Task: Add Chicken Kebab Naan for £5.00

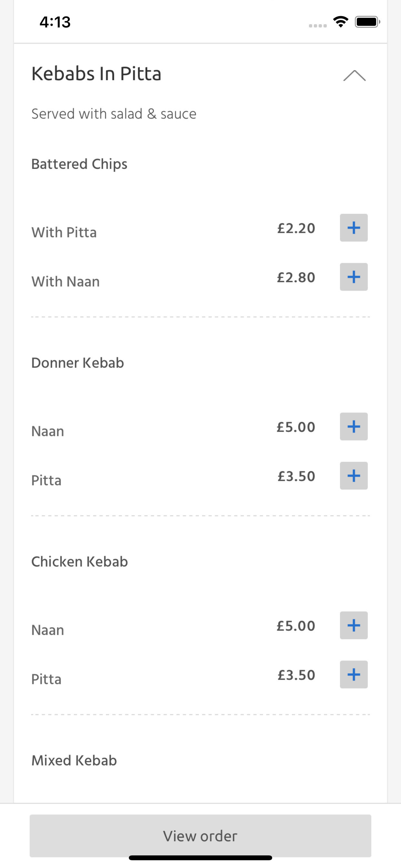Action: coord(354,625)
